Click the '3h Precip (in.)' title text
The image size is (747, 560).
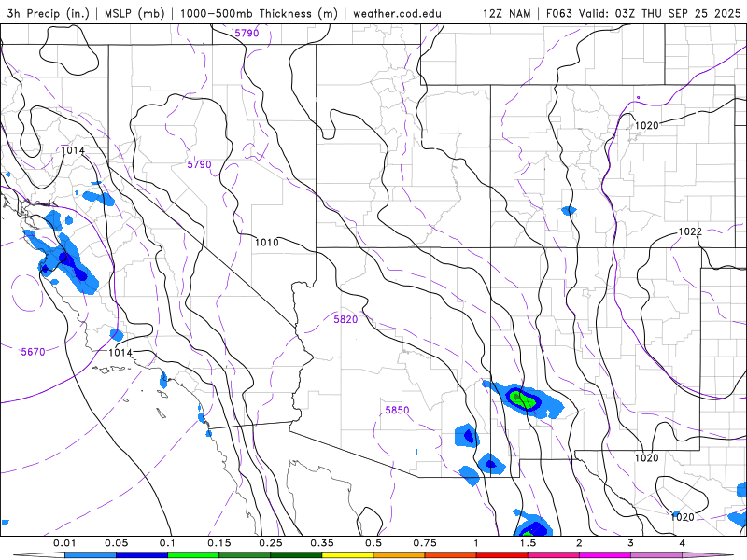[49, 13]
